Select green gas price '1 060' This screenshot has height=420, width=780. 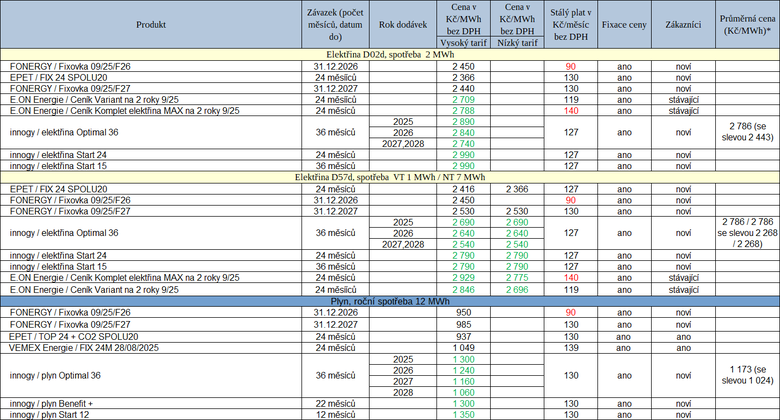pyautogui.click(x=464, y=392)
